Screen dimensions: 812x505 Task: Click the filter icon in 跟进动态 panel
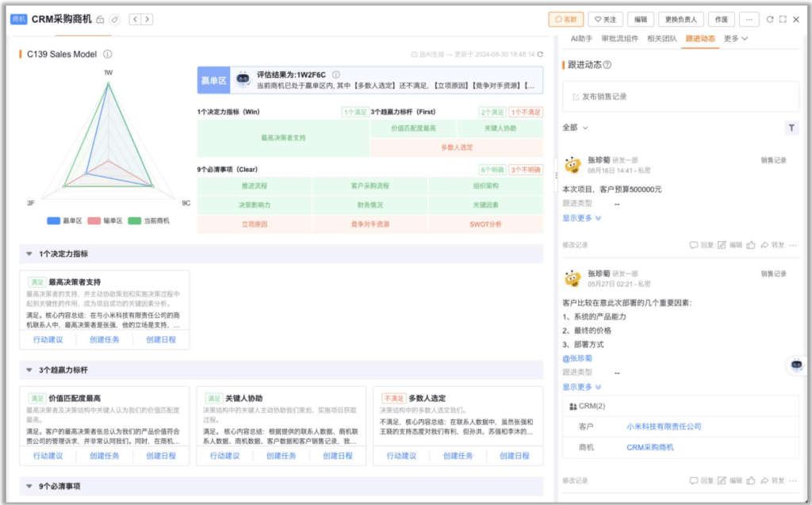point(791,128)
